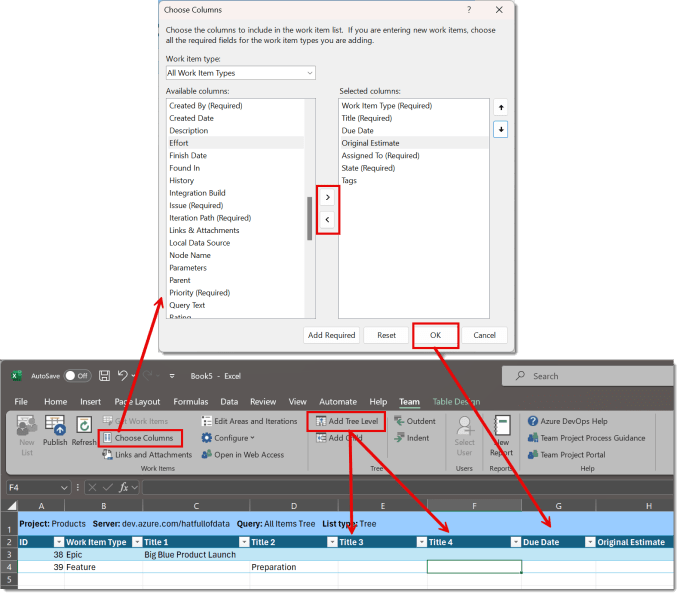Click Cancel in Choose Columns dialog
Image resolution: width=680 pixels, height=595 pixels.
(x=485, y=336)
